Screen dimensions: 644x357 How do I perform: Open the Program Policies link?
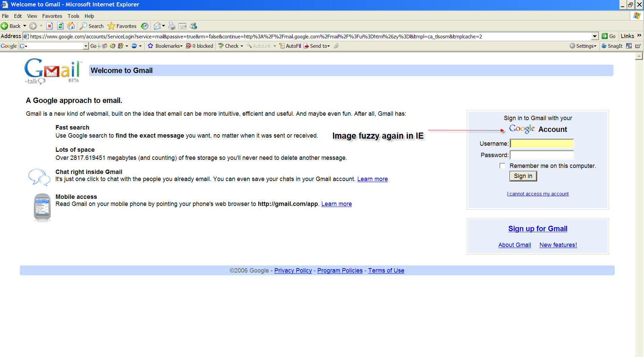340,271
